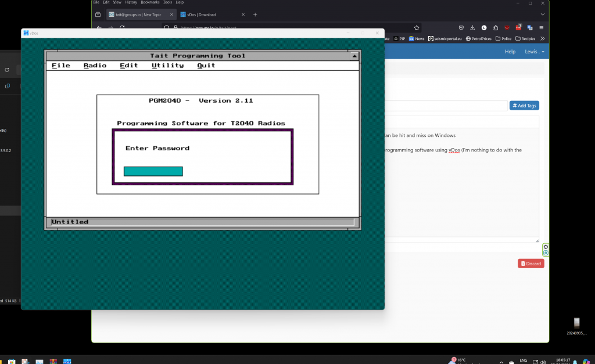Image resolution: width=595 pixels, height=364 pixels.
Task: Click the uBlock Origin shield icon
Action: click(507, 27)
